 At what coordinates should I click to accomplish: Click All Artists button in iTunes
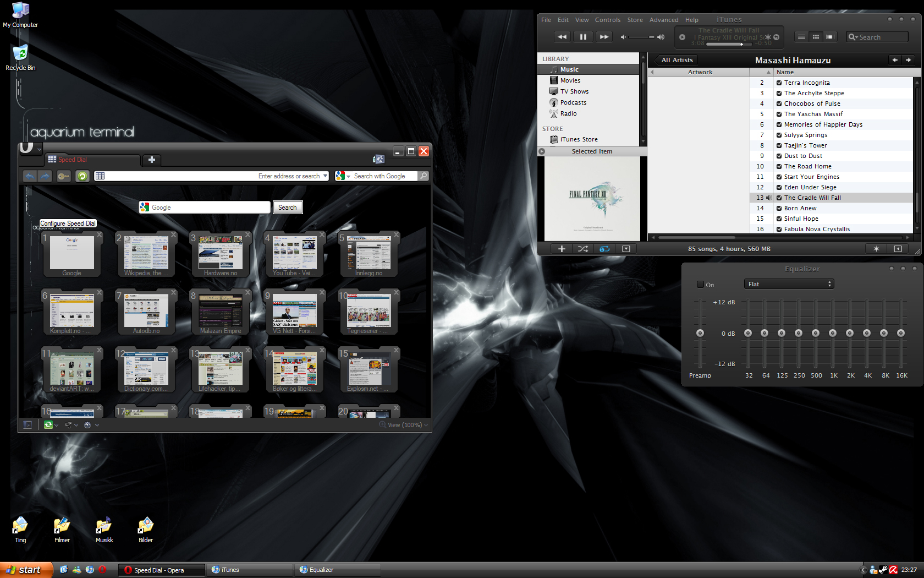pos(677,60)
